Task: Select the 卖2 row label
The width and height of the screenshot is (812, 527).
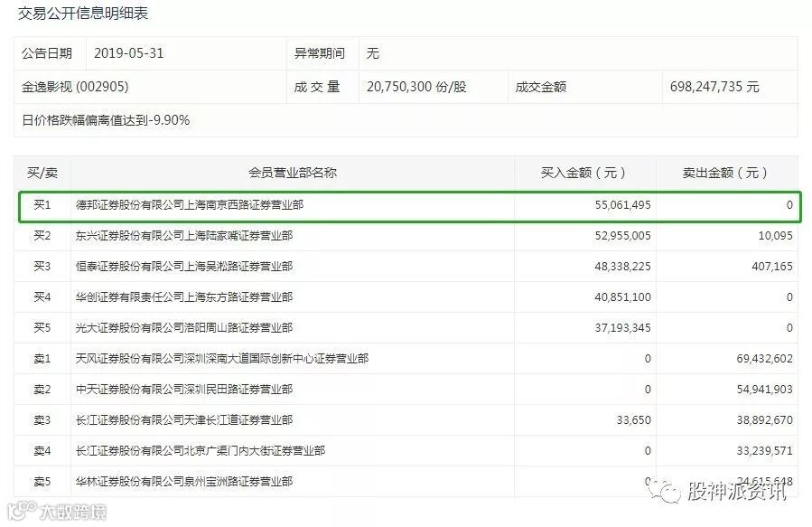Action: coord(42,390)
